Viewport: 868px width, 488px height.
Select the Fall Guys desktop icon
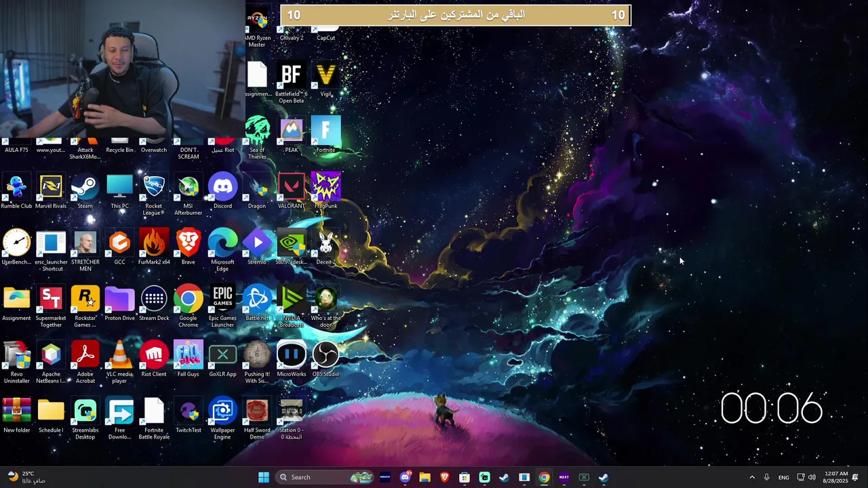[x=188, y=359]
